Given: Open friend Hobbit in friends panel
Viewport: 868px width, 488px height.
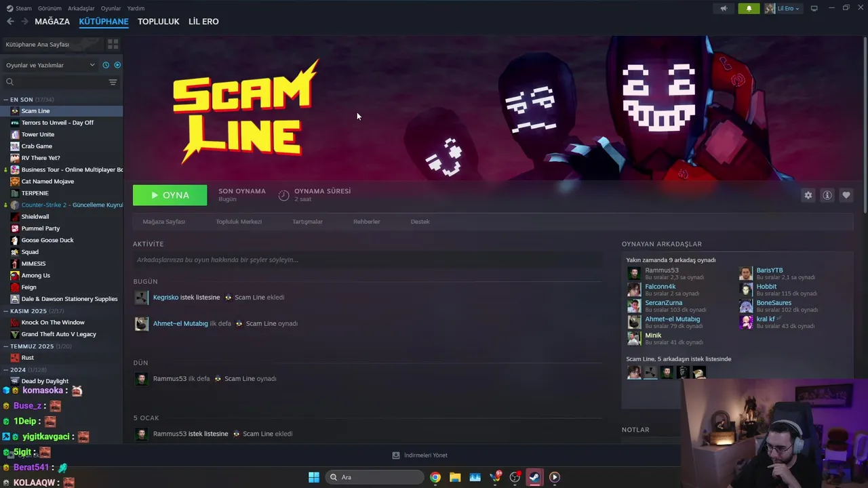Looking at the screenshot, I should pos(766,287).
